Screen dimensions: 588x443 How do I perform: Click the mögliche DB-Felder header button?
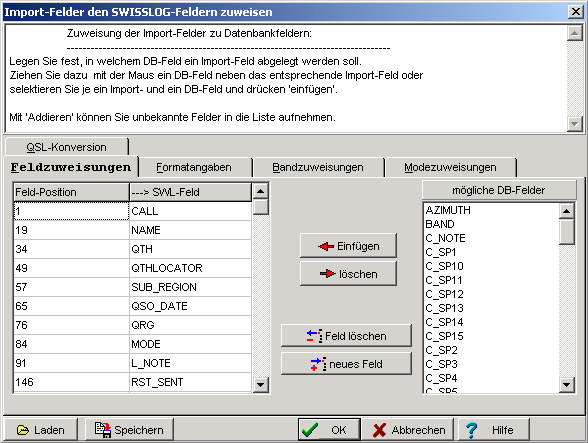pos(499,190)
